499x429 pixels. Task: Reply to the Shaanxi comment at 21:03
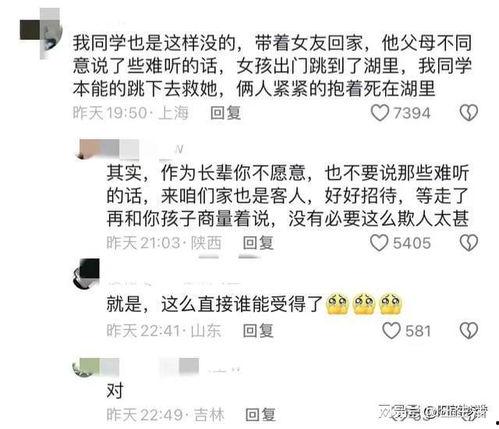click(258, 243)
